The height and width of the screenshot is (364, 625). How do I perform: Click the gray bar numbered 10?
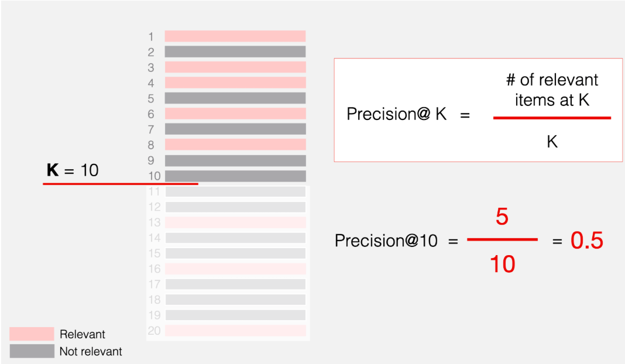pos(235,176)
